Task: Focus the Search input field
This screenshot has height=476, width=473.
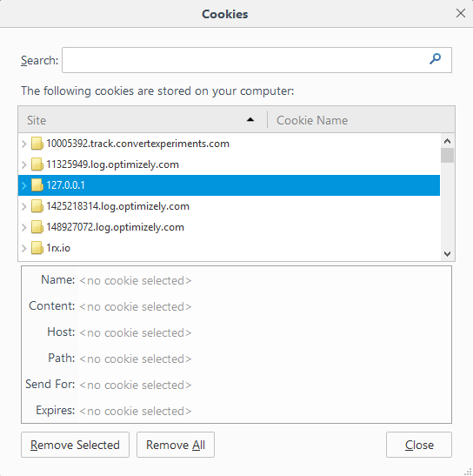Action: pos(257,60)
